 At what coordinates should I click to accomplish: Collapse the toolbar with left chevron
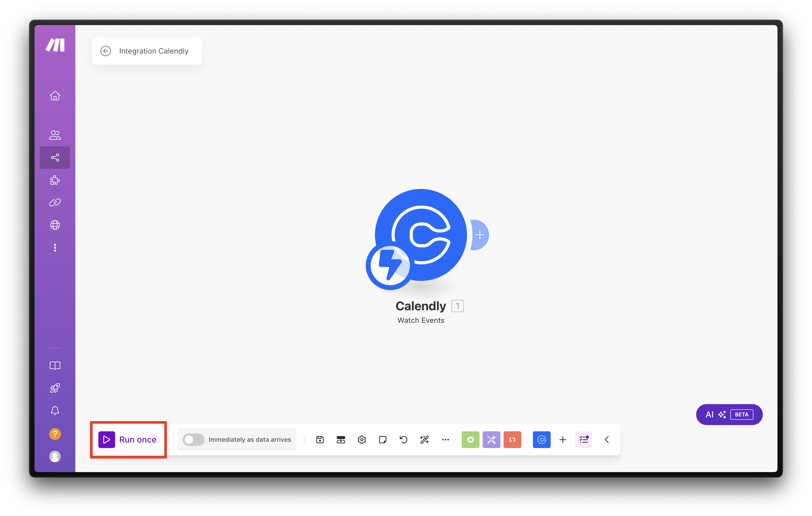pos(607,439)
